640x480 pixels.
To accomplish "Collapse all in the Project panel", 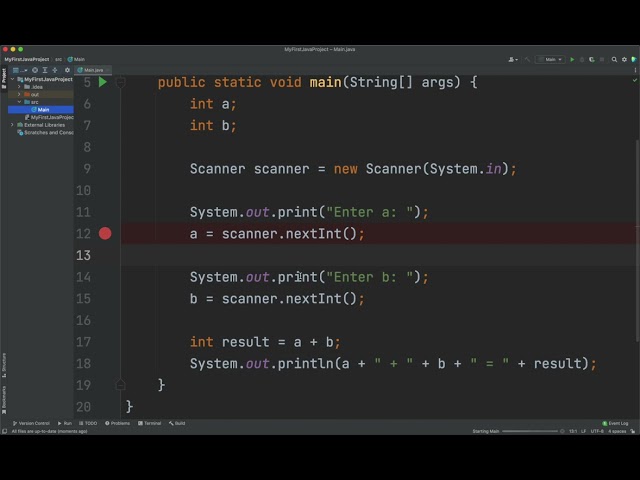I will pos(55,70).
